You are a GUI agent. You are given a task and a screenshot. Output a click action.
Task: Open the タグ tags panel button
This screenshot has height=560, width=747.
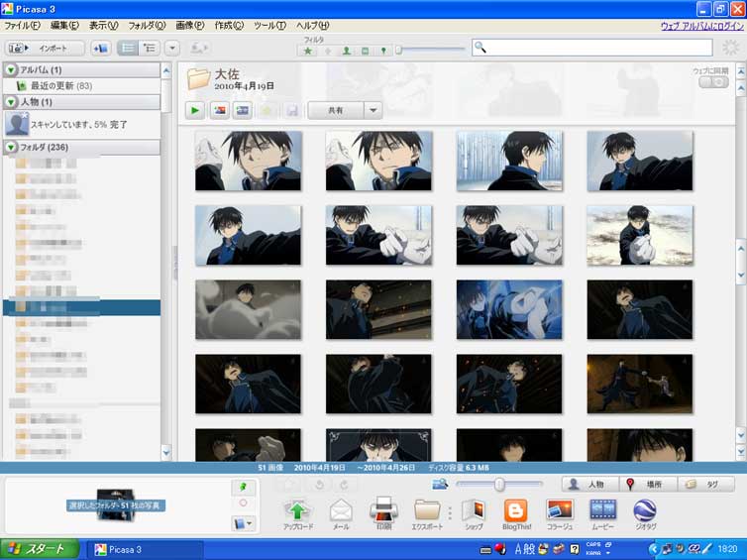705,485
